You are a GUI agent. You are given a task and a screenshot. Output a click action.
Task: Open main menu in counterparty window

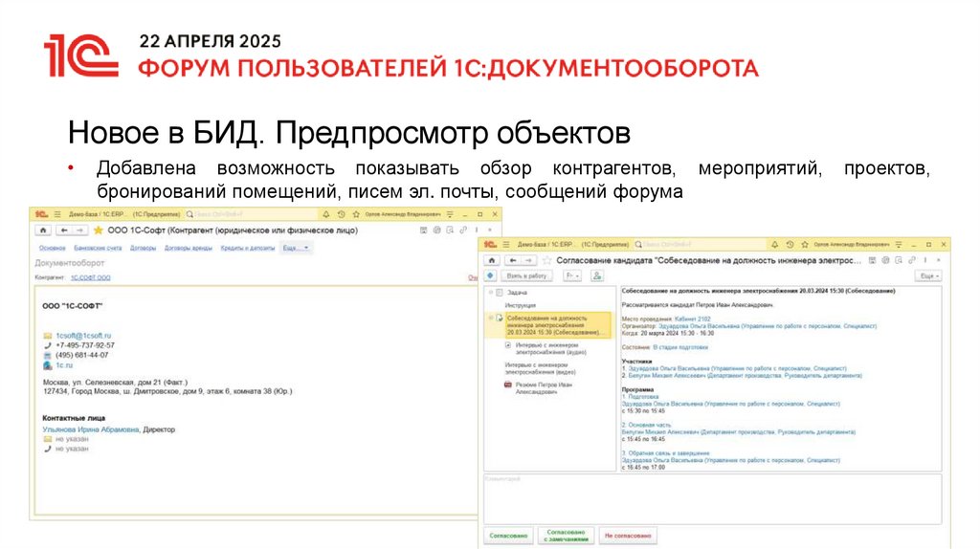point(56,214)
